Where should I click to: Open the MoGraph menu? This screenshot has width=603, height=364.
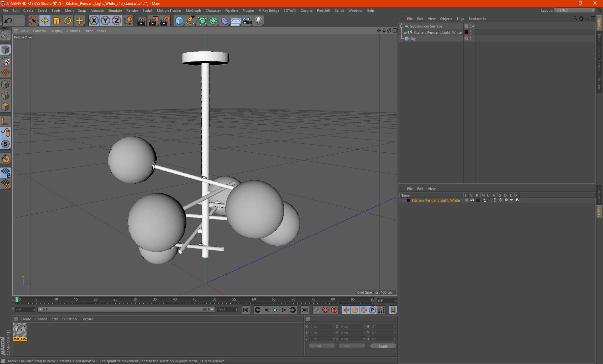(193, 10)
